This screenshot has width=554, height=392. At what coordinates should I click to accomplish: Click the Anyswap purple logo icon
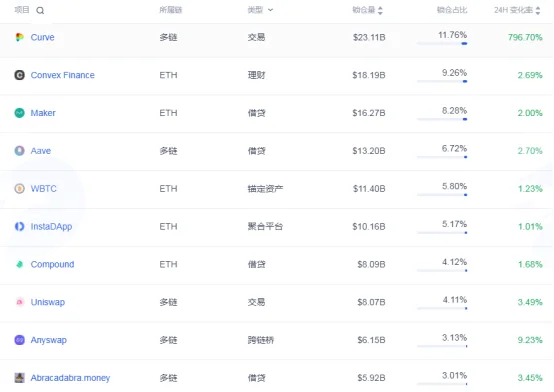click(x=19, y=340)
